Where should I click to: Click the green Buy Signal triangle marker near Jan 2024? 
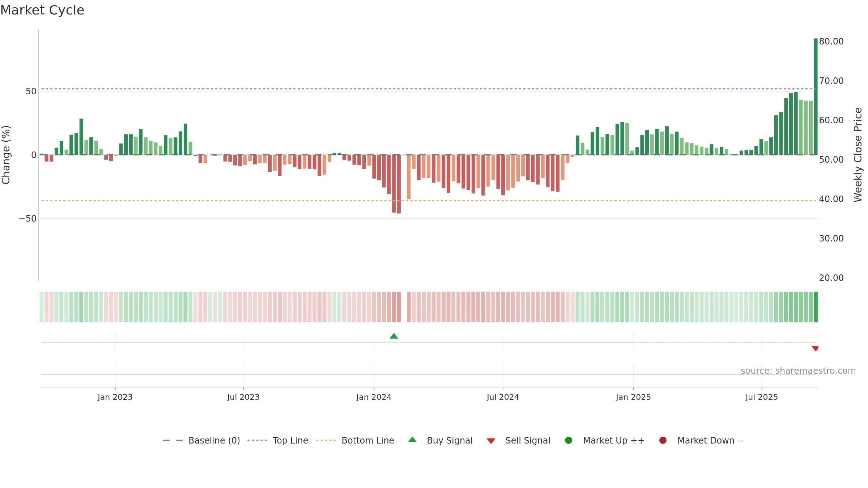(x=394, y=336)
